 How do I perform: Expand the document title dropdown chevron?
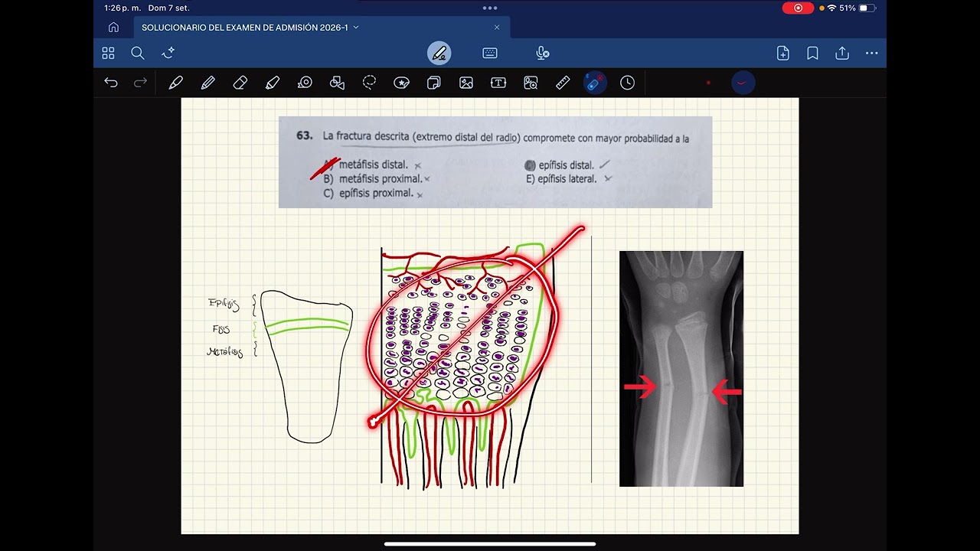tap(356, 28)
